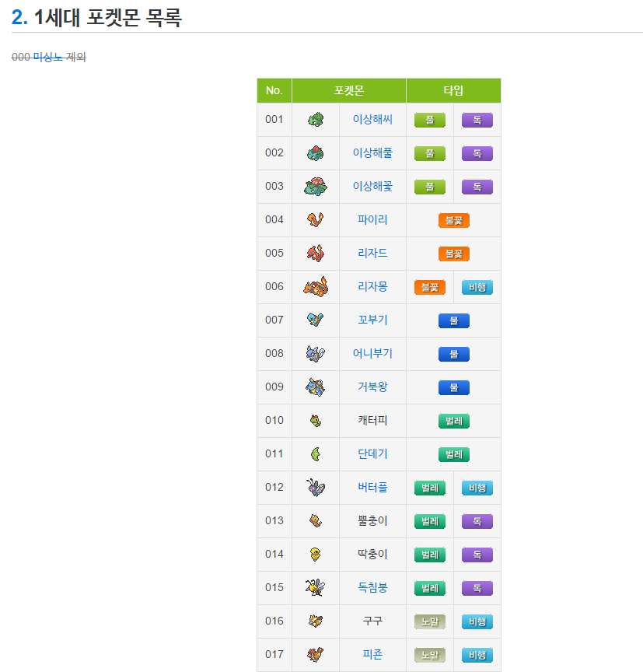Click the 비행 type badge for 리자몽
643x672 pixels.
click(477, 287)
